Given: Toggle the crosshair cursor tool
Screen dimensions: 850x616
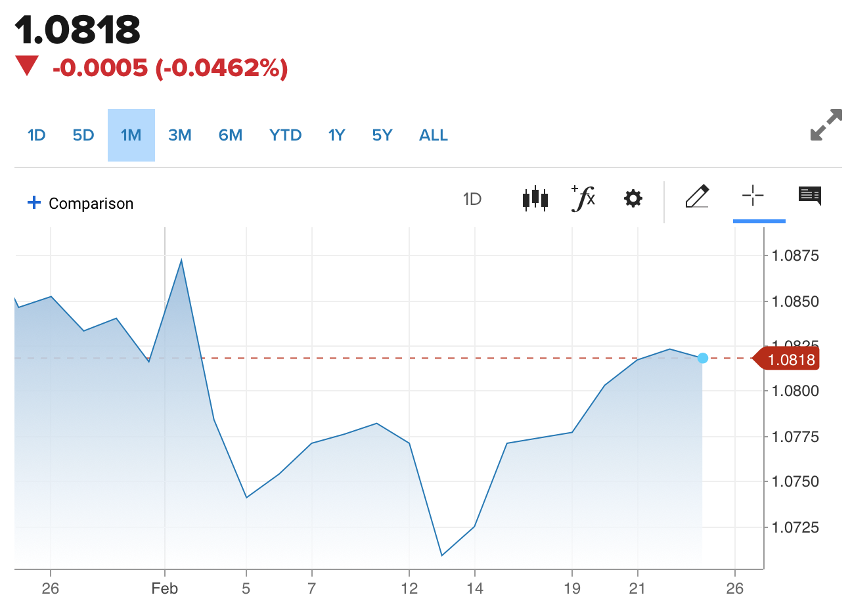Looking at the screenshot, I should coord(753,196).
